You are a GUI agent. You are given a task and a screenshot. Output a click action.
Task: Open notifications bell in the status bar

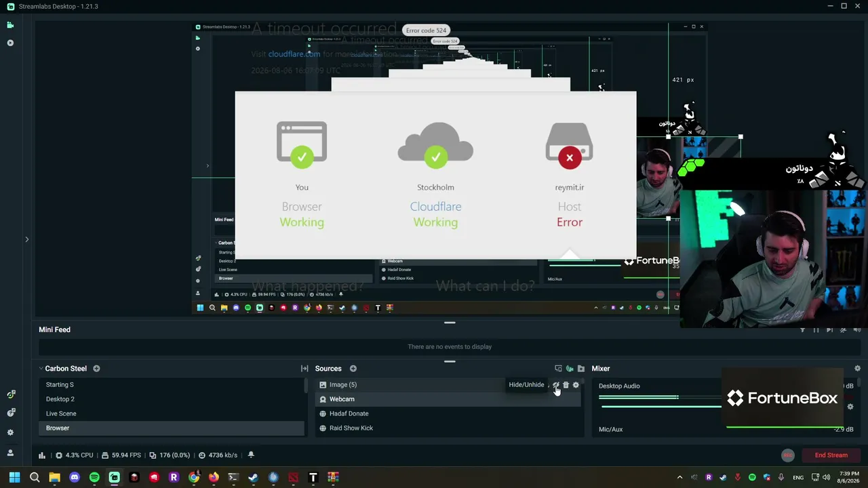[251, 455]
